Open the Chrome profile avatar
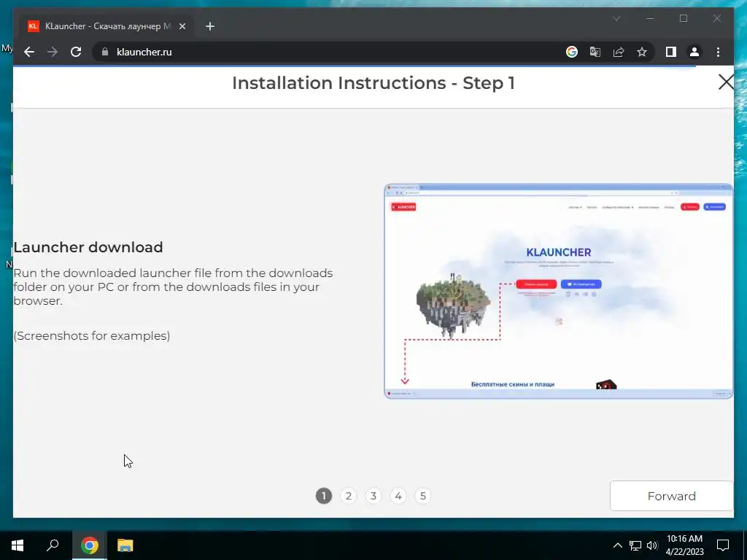 (x=694, y=52)
